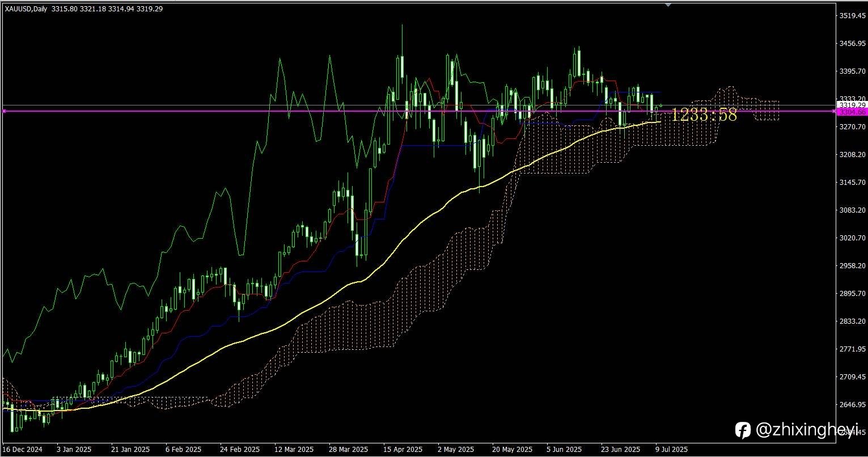Click the Facebook logo watermark
Image resolution: width=868 pixels, height=457 pixels.
[x=743, y=430]
